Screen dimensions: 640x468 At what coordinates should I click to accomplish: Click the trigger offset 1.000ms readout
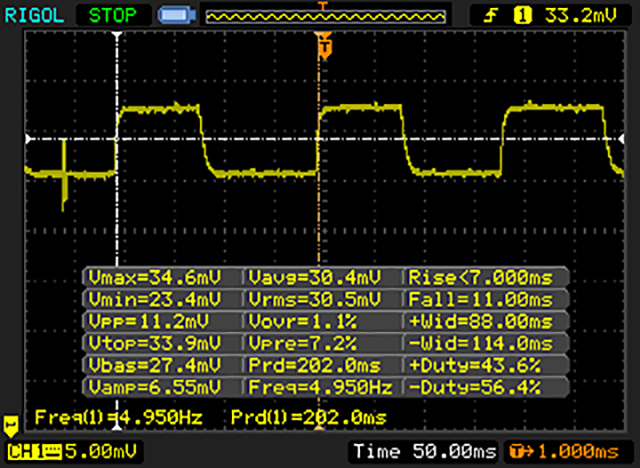(578, 452)
